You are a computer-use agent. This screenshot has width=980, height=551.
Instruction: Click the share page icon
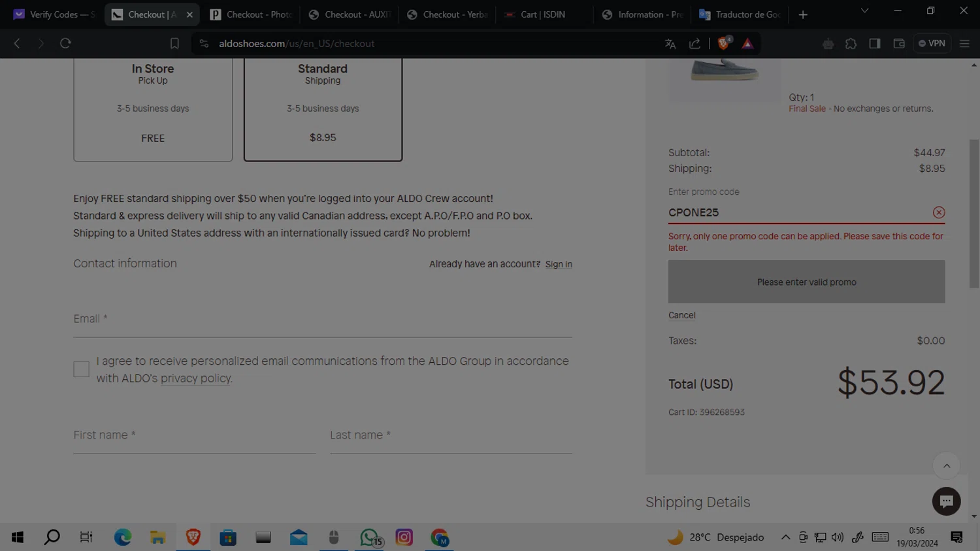pos(694,44)
